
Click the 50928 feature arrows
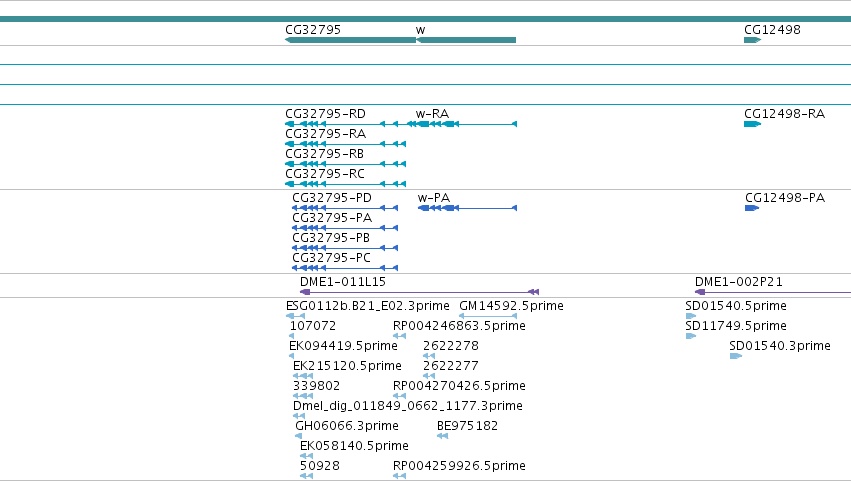[x=306, y=476]
